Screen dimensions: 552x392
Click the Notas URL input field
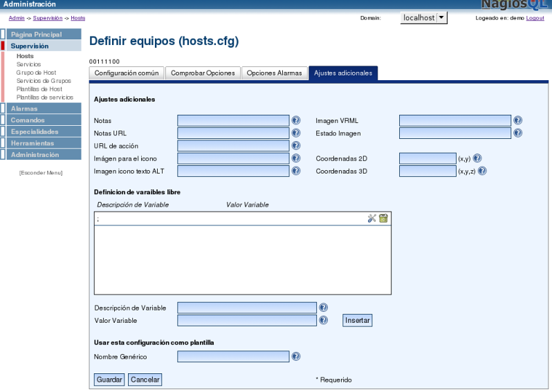point(233,133)
